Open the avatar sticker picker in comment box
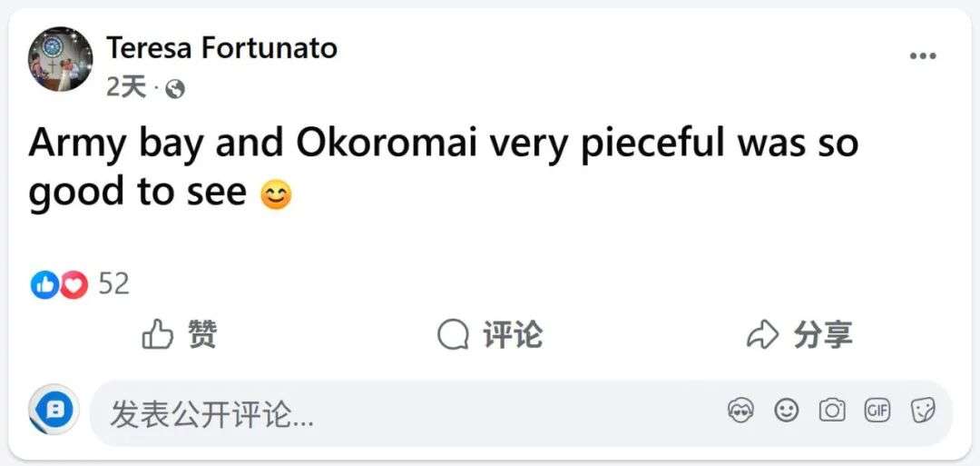This screenshot has height=466, width=980. pos(741,411)
